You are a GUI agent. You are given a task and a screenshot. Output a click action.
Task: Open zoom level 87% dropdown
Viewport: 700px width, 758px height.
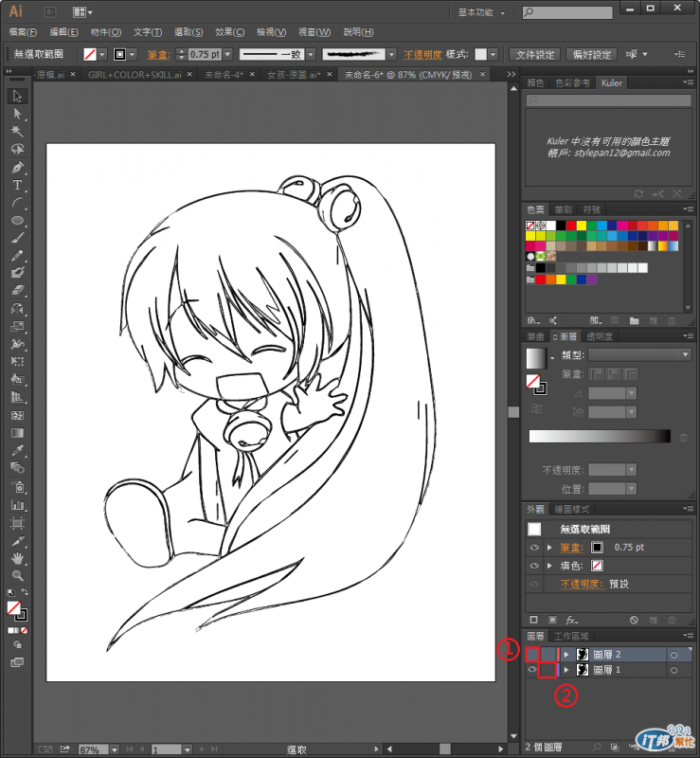pos(114,749)
